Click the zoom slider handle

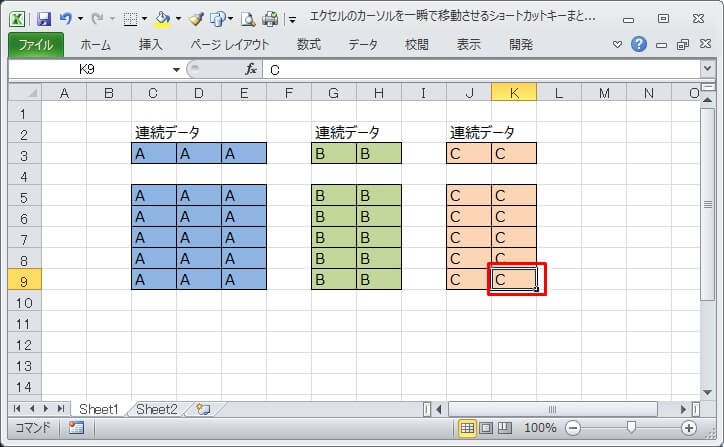tap(631, 428)
